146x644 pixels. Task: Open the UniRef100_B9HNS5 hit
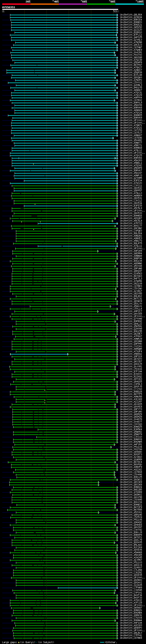131,115
